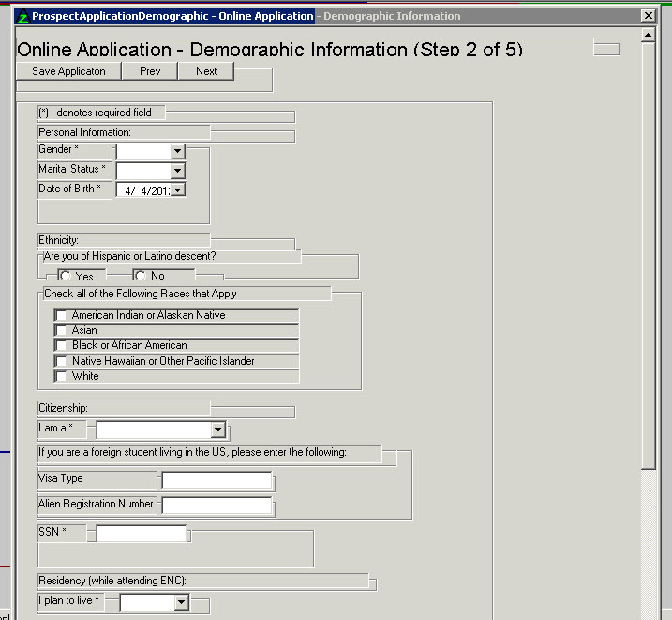Image resolution: width=672 pixels, height=620 pixels.
Task: Open the 'I am a' citizenship dropdown
Action: pyautogui.click(x=217, y=431)
